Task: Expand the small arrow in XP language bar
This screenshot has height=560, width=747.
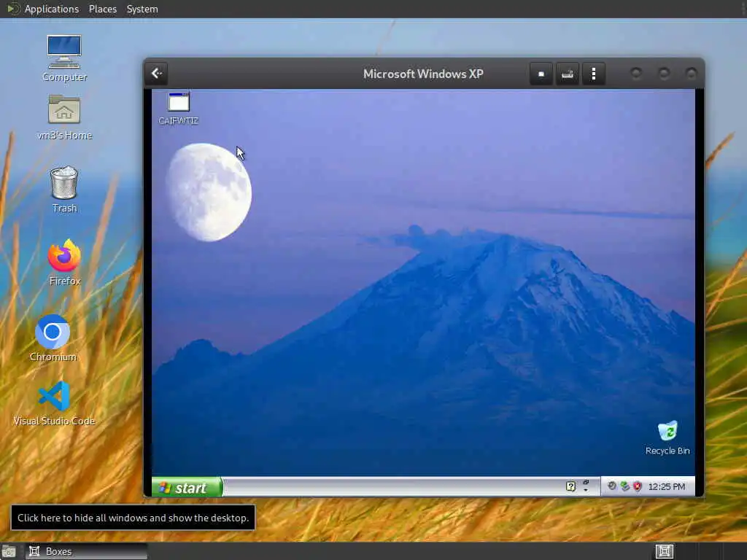Action: tap(586, 491)
